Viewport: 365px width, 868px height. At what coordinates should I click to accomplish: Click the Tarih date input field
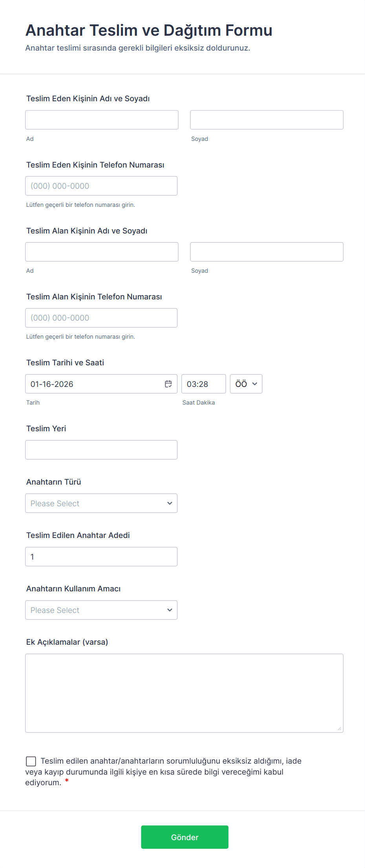94,384
